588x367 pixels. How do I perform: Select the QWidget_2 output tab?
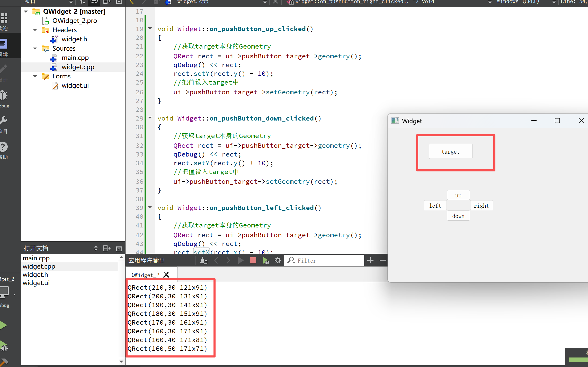click(x=146, y=275)
